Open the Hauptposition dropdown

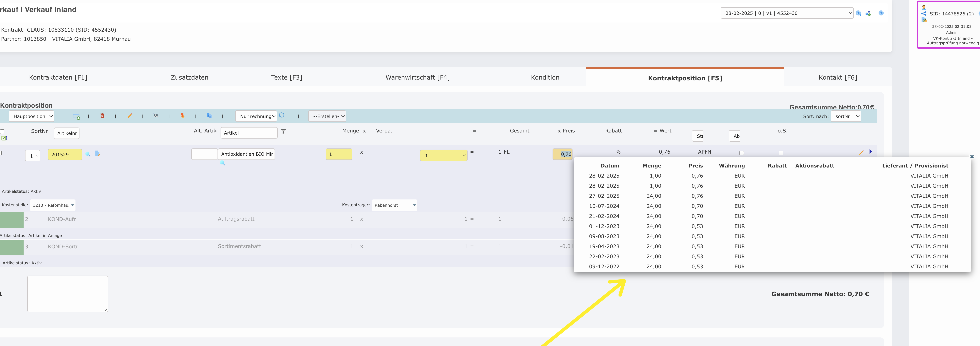click(x=32, y=116)
